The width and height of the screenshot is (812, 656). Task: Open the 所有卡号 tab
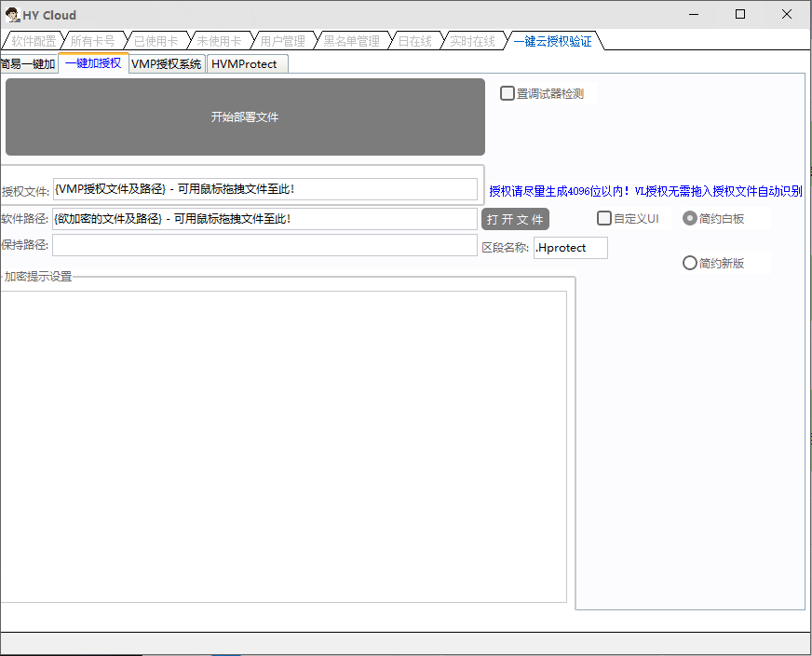tap(93, 41)
